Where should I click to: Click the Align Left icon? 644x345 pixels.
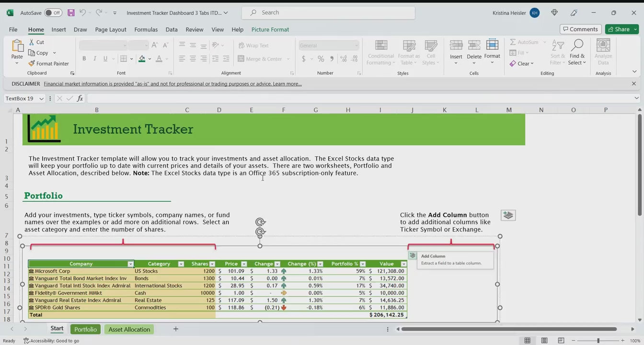click(182, 59)
